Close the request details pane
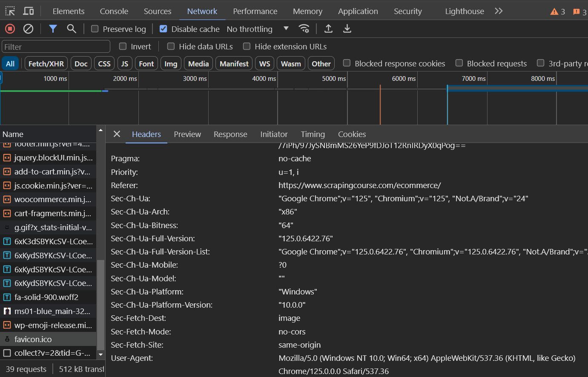588x377 pixels. [x=117, y=134]
